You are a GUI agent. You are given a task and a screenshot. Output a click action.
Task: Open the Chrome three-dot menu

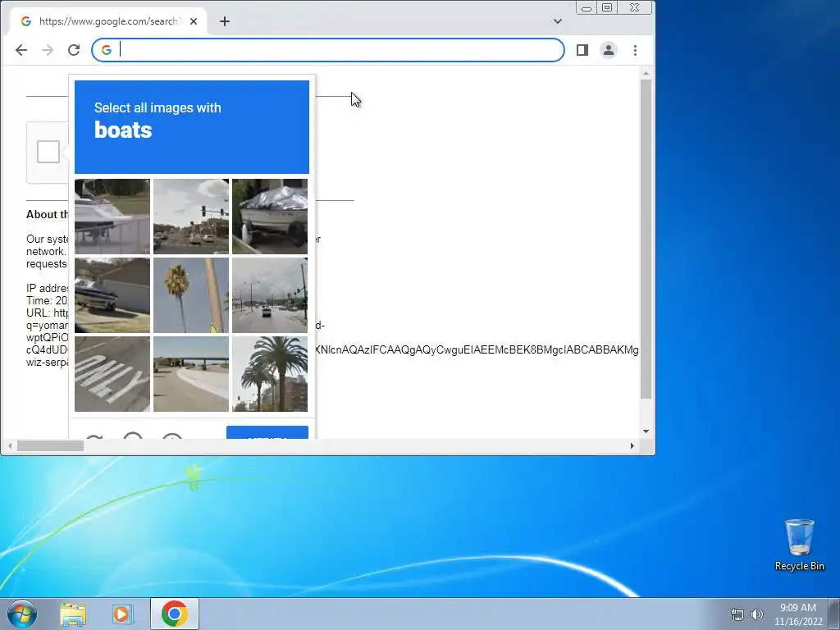click(636, 50)
